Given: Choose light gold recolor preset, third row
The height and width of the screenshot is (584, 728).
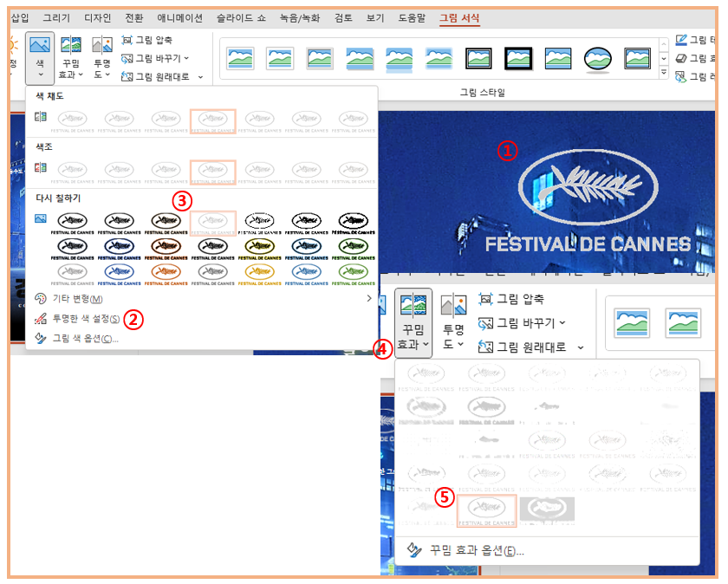Looking at the screenshot, I should tap(260, 275).
